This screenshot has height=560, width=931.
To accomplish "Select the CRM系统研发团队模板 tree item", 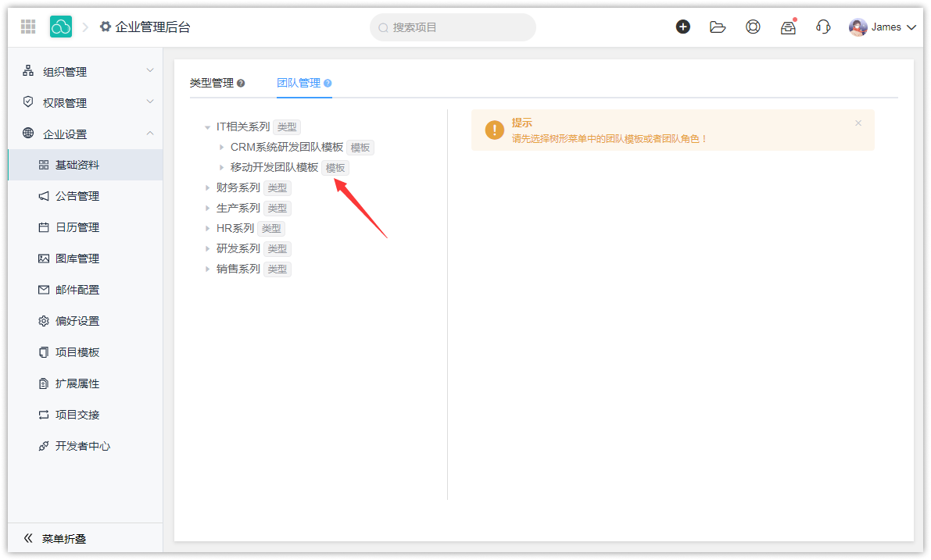I will click(286, 148).
